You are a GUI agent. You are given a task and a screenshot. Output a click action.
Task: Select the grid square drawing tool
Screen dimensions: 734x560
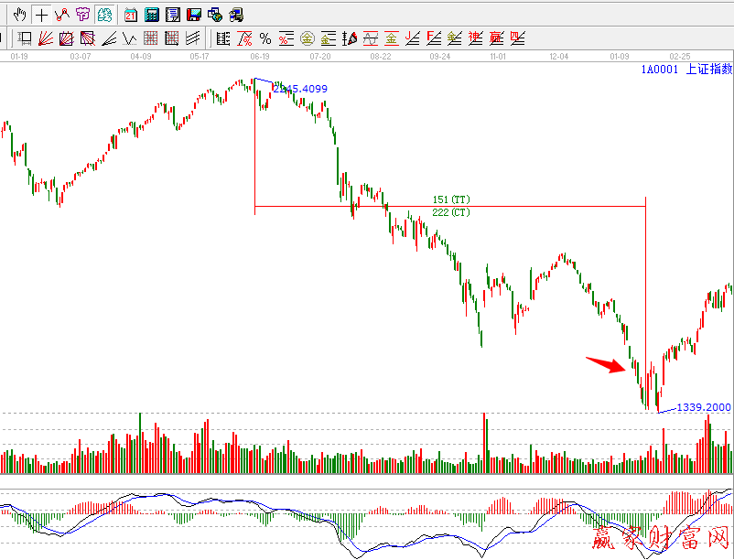(x=150, y=38)
